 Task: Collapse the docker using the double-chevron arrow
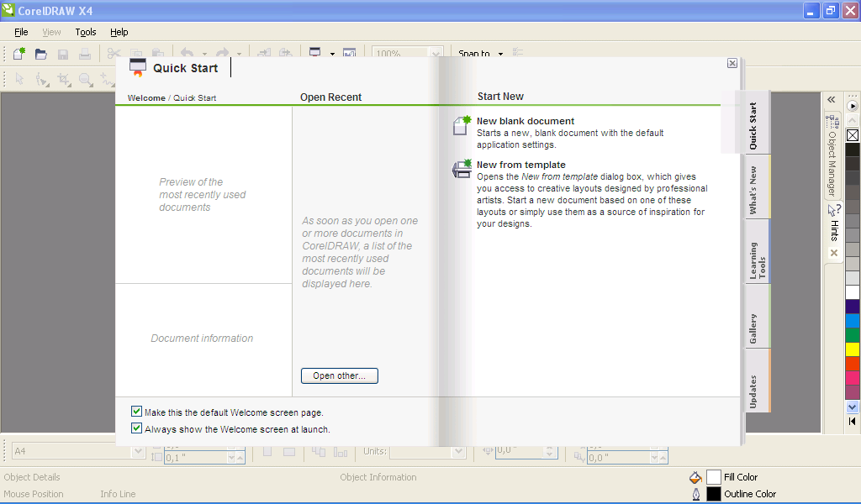831,99
